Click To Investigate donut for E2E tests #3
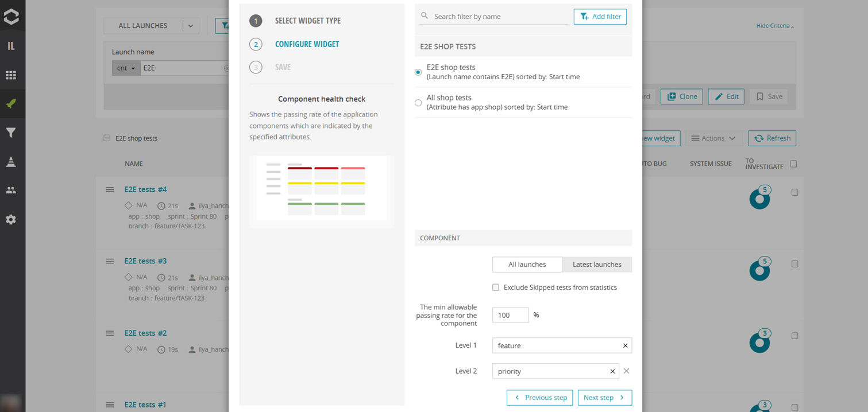This screenshot has height=412, width=868. pyautogui.click(x=760, y=270)
